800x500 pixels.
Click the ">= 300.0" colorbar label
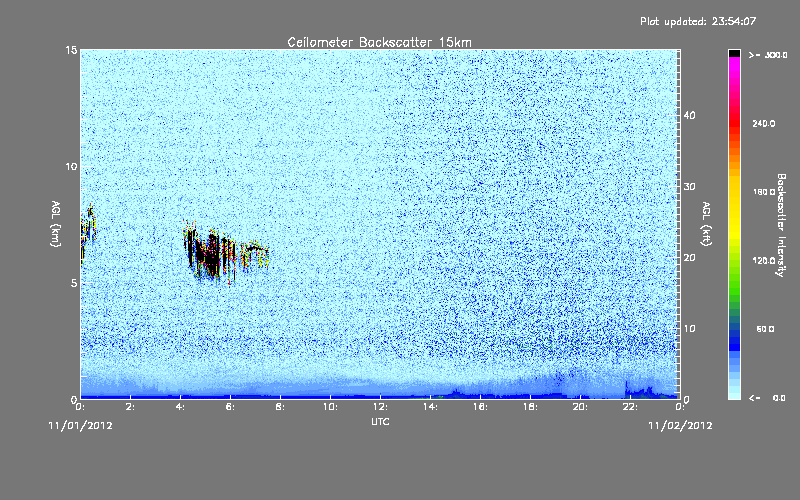(x=768, y=55)
